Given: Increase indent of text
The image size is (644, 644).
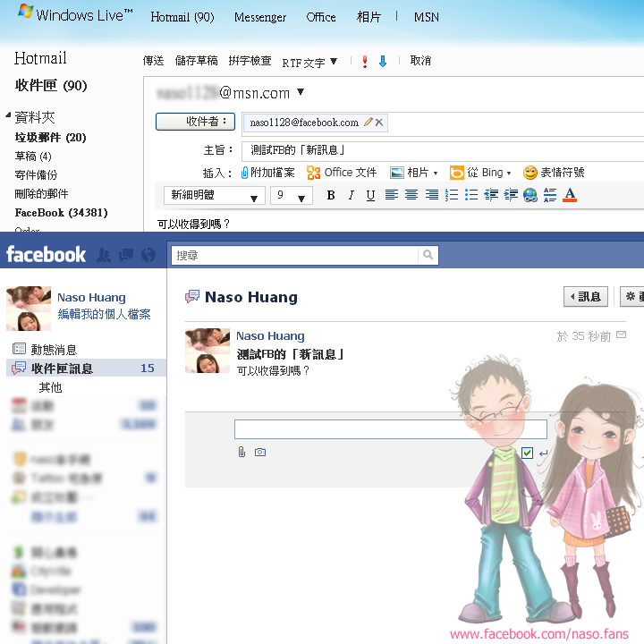Looking at the screenshot, I should (511, 195).
